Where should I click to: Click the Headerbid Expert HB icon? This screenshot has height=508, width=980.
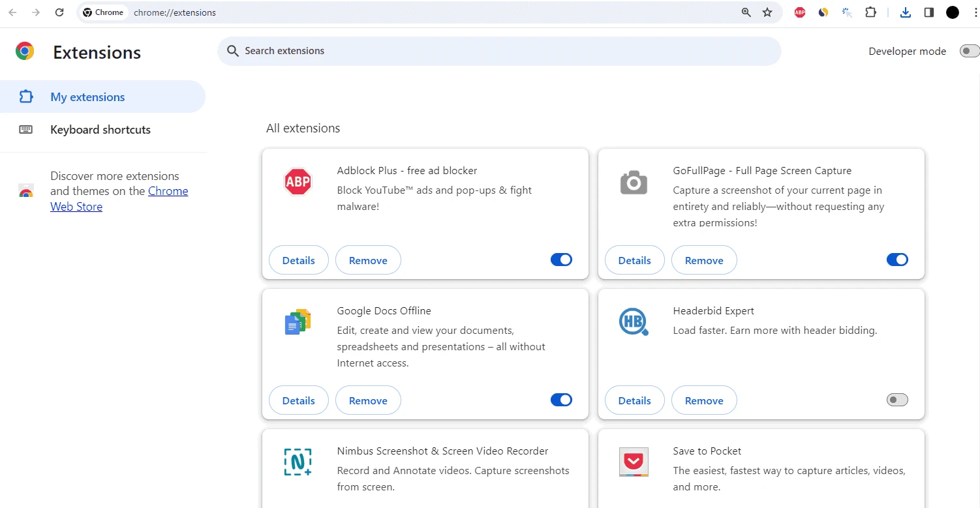pos(634,322)
